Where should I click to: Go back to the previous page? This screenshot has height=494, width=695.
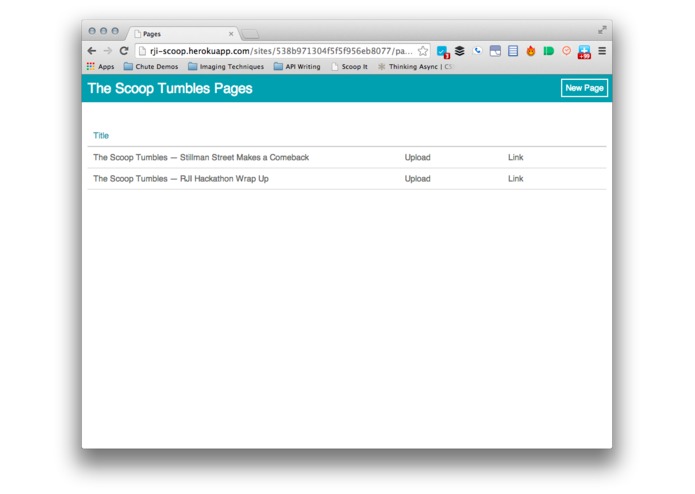click(92, 51)
